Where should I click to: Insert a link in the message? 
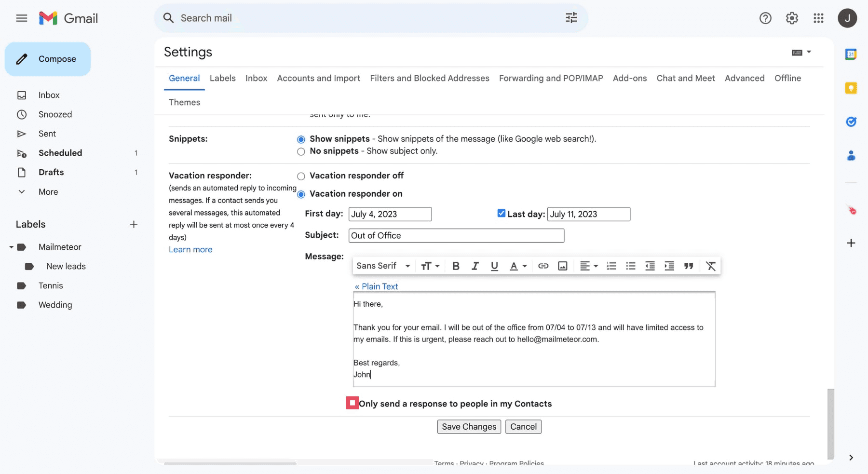[x=543, y=266]
